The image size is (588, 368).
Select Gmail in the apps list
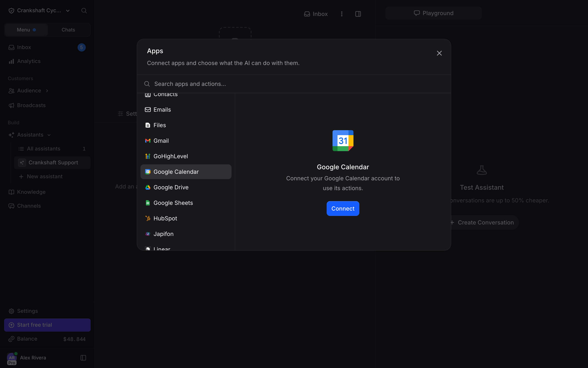186,141
